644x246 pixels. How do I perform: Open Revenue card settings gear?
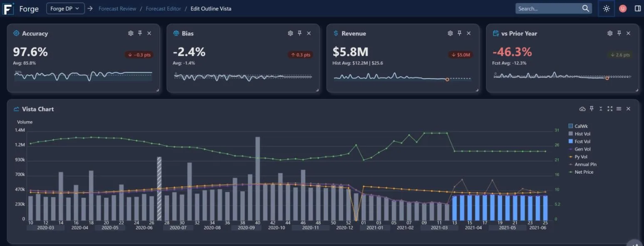point(450,33)
